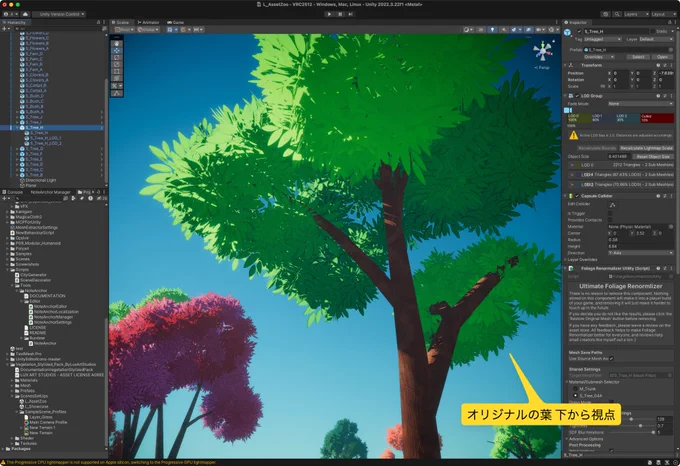Toggle scene audio icon
The height and width of the screenshot is (466, 680).
pos(503,29)
